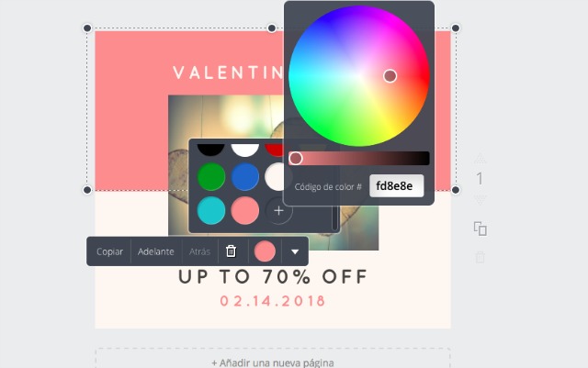Click the color code field showing fd8e8e

click(396, 186)
